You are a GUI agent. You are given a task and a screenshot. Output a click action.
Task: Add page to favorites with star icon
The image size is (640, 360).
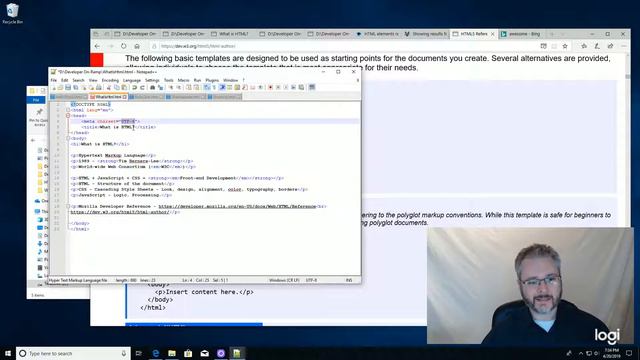(565, 46)
